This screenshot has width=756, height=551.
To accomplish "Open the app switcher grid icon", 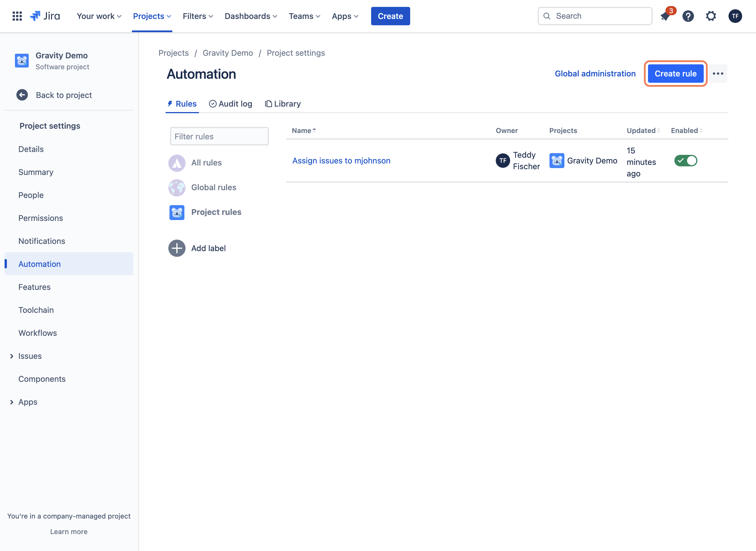I will (x=17, y=16).
